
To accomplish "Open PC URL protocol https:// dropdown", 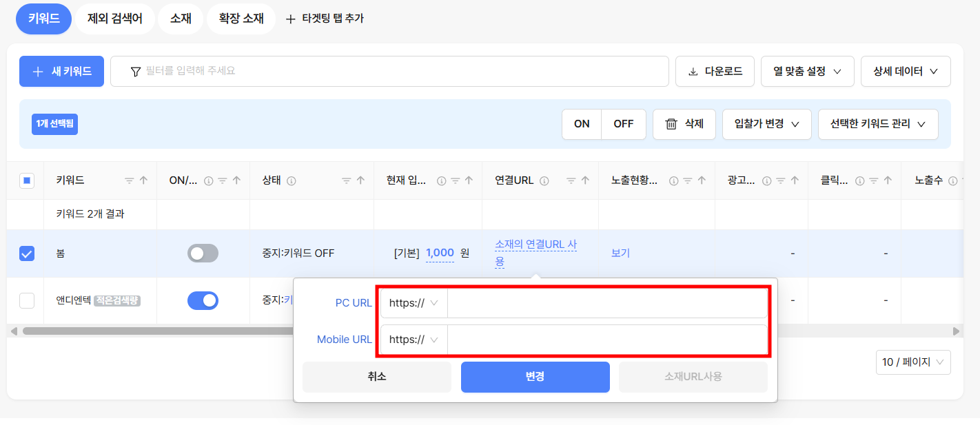I will click(x=414, y=303).
